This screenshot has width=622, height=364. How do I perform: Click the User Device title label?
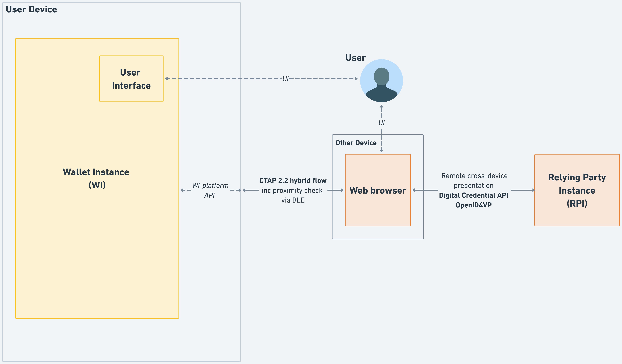pyautogui.click(x=31, y=9)
